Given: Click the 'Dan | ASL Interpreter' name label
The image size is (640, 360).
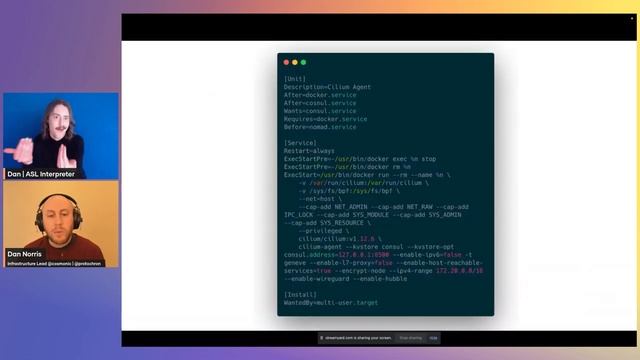Looking at the screenshot, I should pos(41,174).
